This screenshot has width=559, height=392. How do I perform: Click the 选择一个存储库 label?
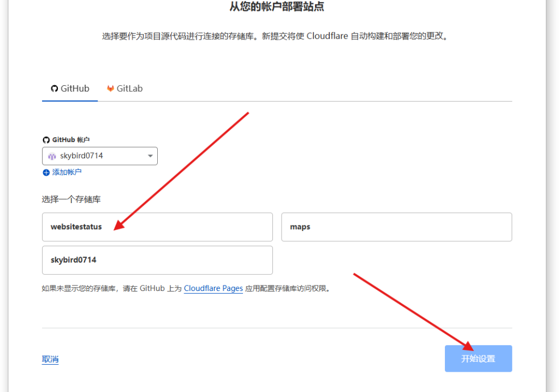71,199
